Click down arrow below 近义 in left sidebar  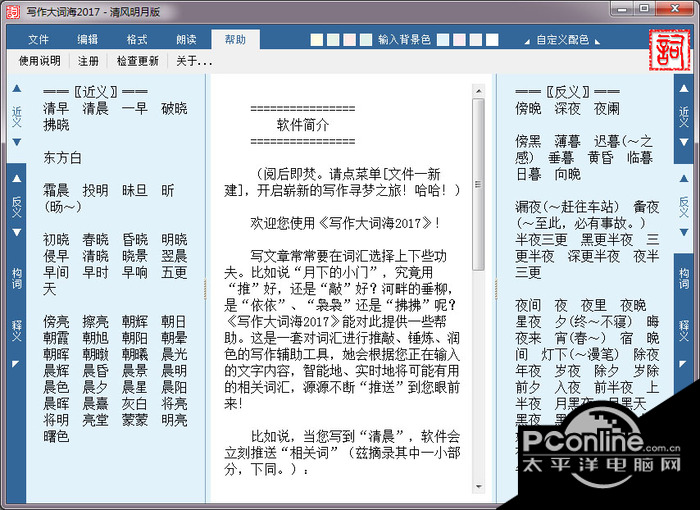coord(17,142)
